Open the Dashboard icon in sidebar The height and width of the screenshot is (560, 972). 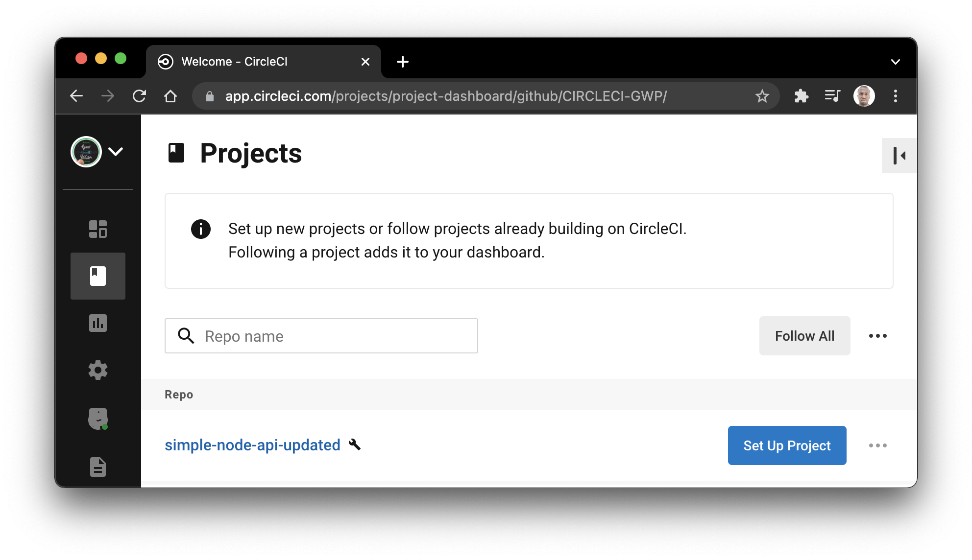[x=98, y=229]
